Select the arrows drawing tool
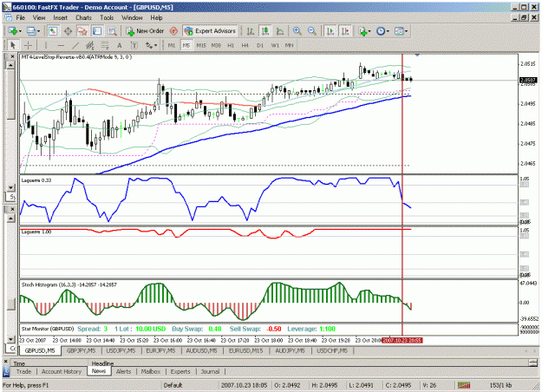The width and height of the screenshot is (542, 392). click(x=149, y=45)
